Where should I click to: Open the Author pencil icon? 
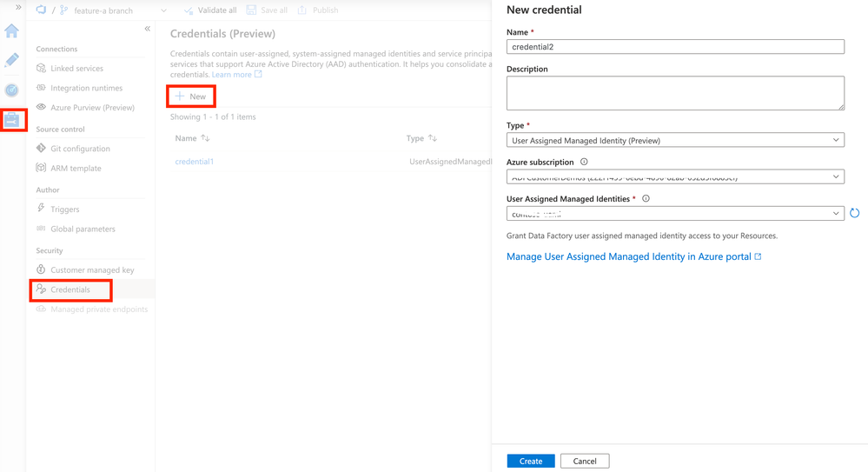(x=11, y=60)
